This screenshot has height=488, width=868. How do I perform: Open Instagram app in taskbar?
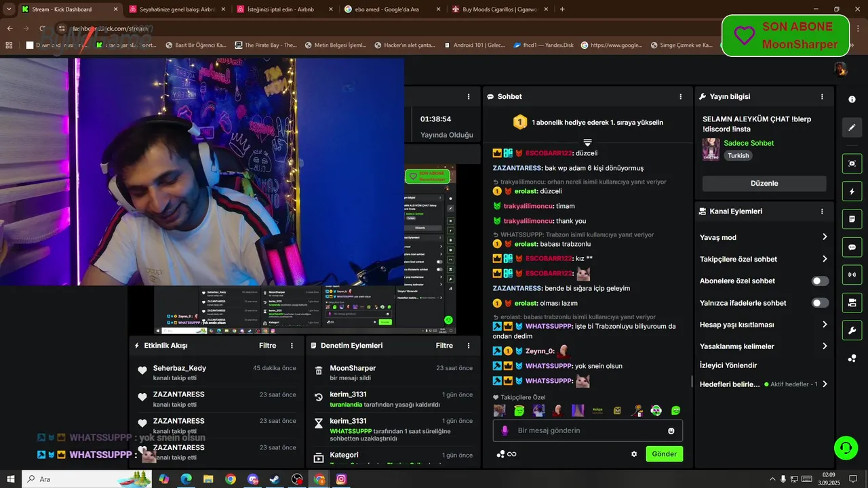(x=341, y=479)
